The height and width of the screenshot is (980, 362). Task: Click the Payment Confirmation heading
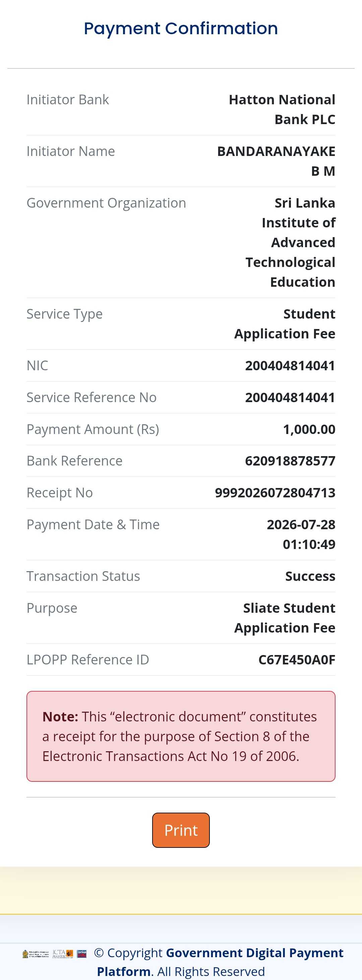click(x=181, y=29)
